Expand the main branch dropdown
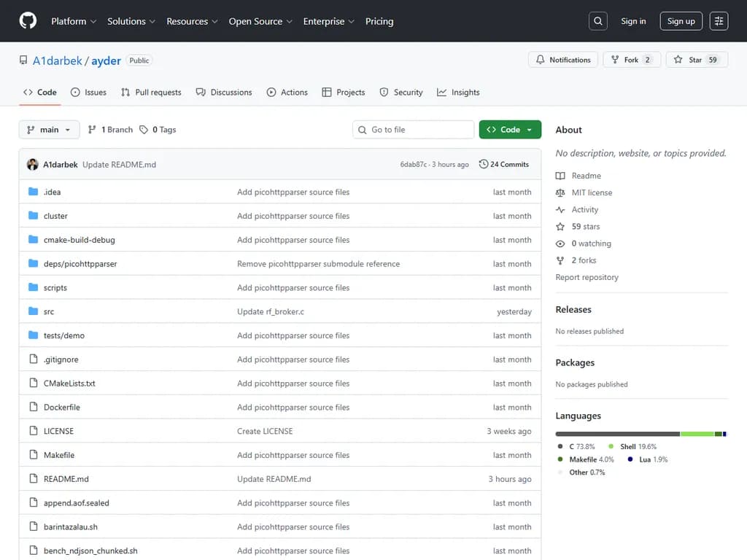This screenshot has width=747, height=560. click(49, 130)
